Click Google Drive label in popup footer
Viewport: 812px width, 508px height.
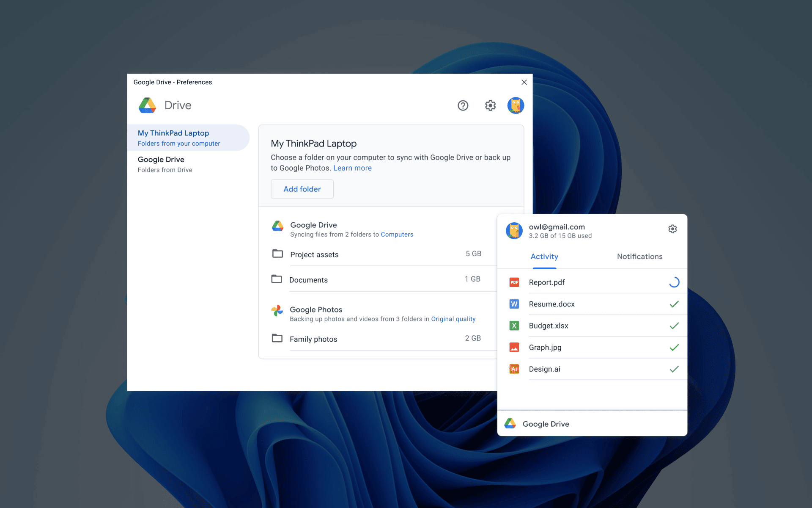coord(546,424)
